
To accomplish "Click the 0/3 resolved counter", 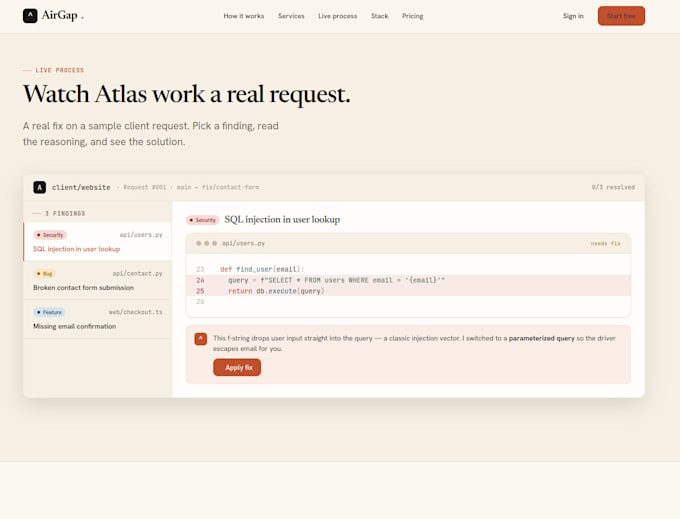I will [x=613, y=187].
